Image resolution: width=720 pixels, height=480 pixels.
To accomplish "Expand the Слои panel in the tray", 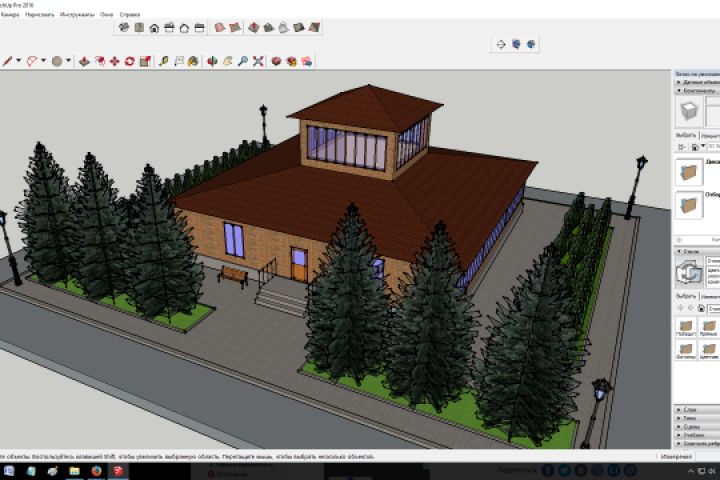I will tap(690, 410).
